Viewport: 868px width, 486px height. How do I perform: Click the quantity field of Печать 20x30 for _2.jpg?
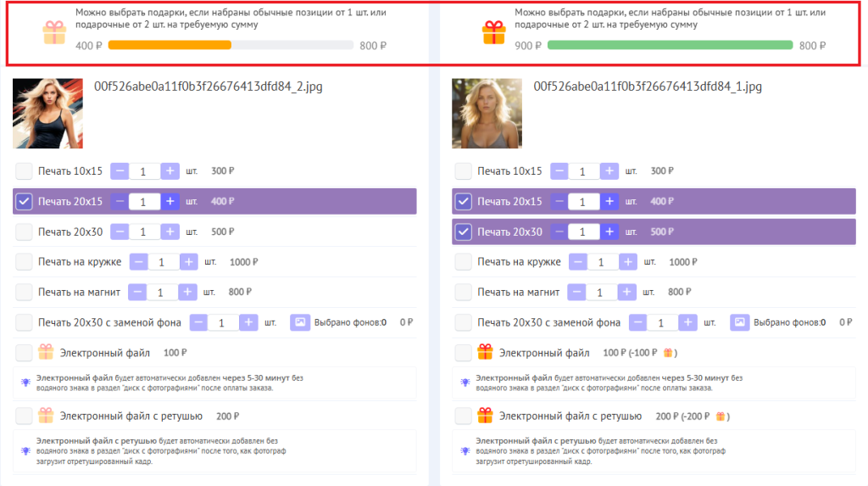coord(144,232)
